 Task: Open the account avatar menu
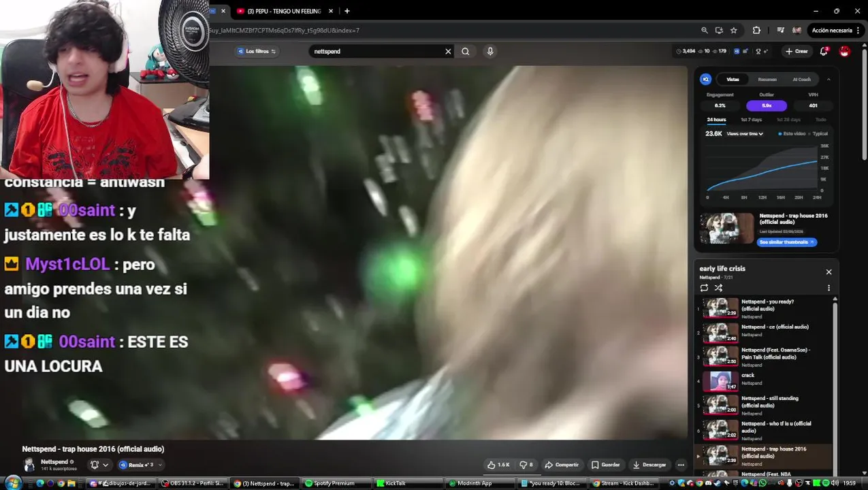tap(844, 51)
